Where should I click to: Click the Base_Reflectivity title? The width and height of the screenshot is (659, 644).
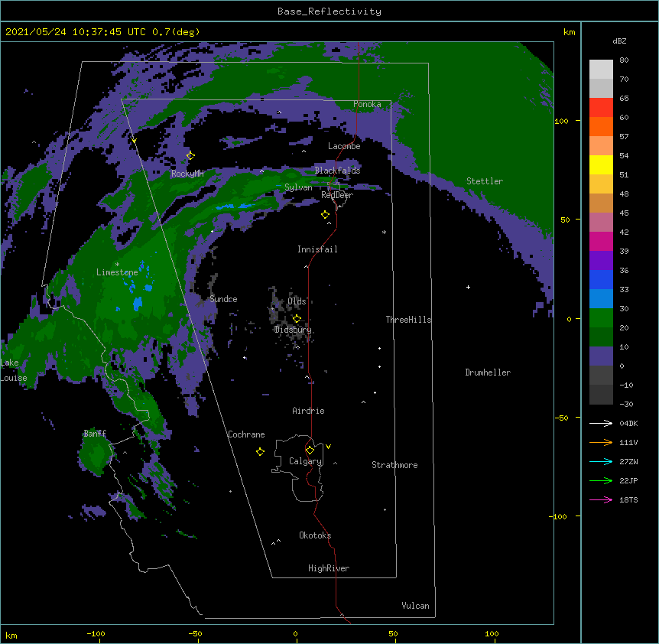point(329,11)
